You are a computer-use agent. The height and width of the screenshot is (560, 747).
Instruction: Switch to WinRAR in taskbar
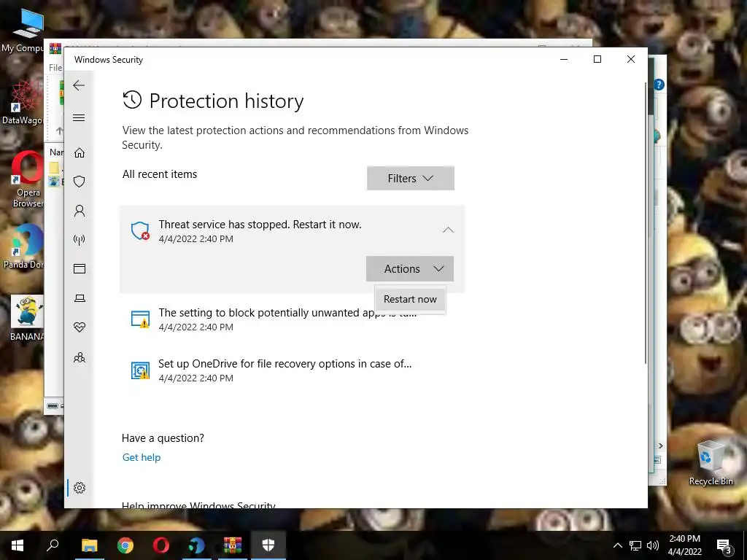pyautogui.click(x=233, y=545)
